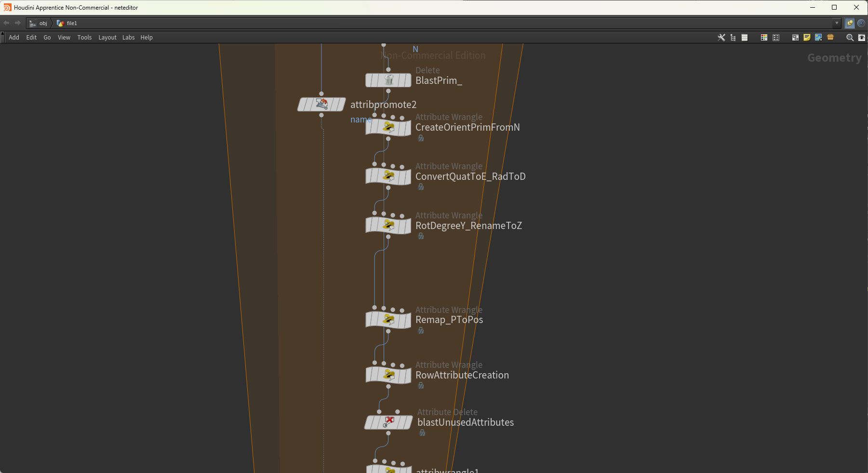The height and width of the screenshot is (473, 868).
Task: Open the Labs menu
Action: coord(128,38)
